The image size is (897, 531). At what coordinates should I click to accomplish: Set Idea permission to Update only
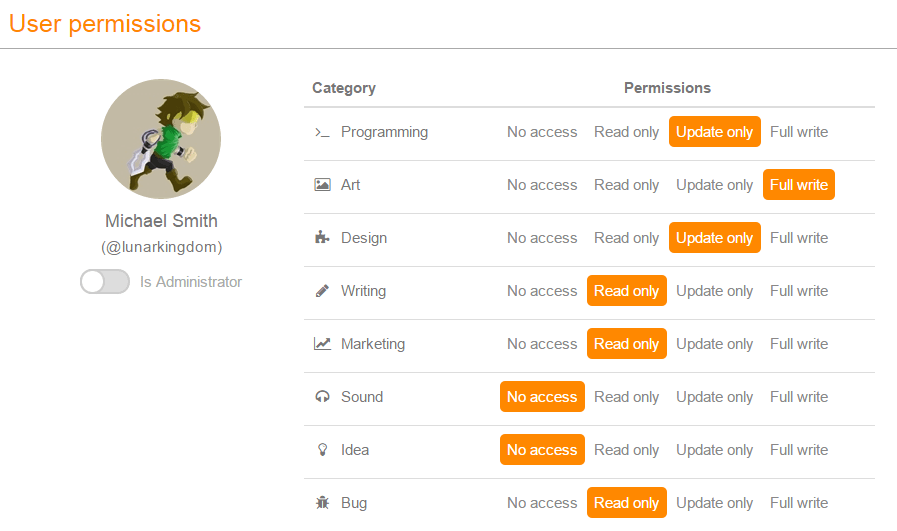pos(714,450)
